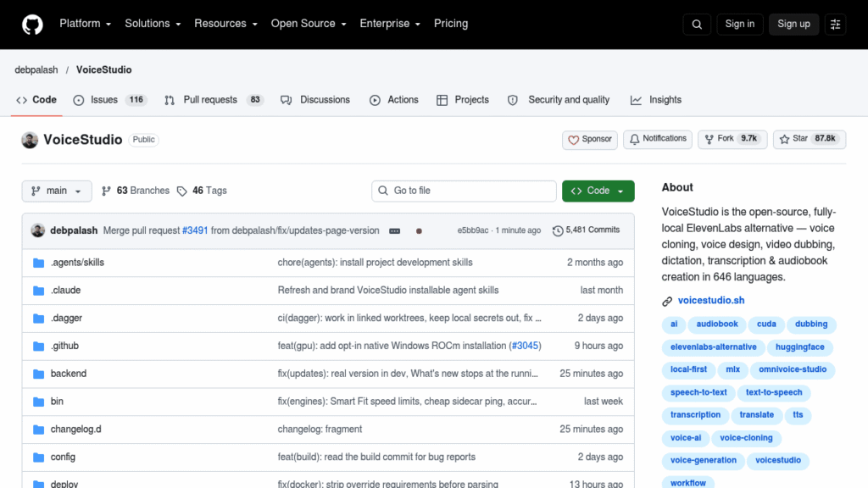The width and height of the screenshot is (868, 488).
Task: Open the Insights tab
Action: 655,100
